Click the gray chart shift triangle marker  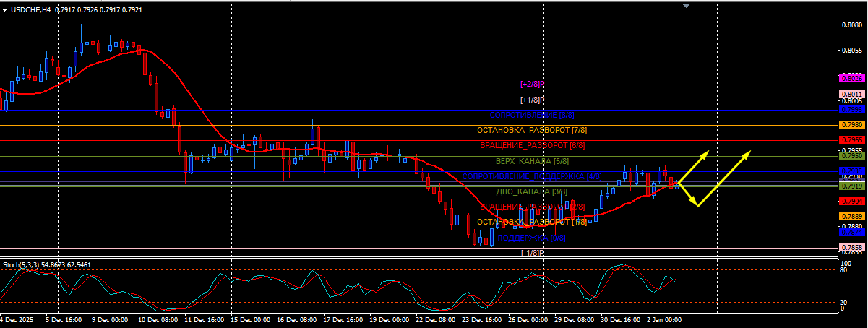(686, 5)
